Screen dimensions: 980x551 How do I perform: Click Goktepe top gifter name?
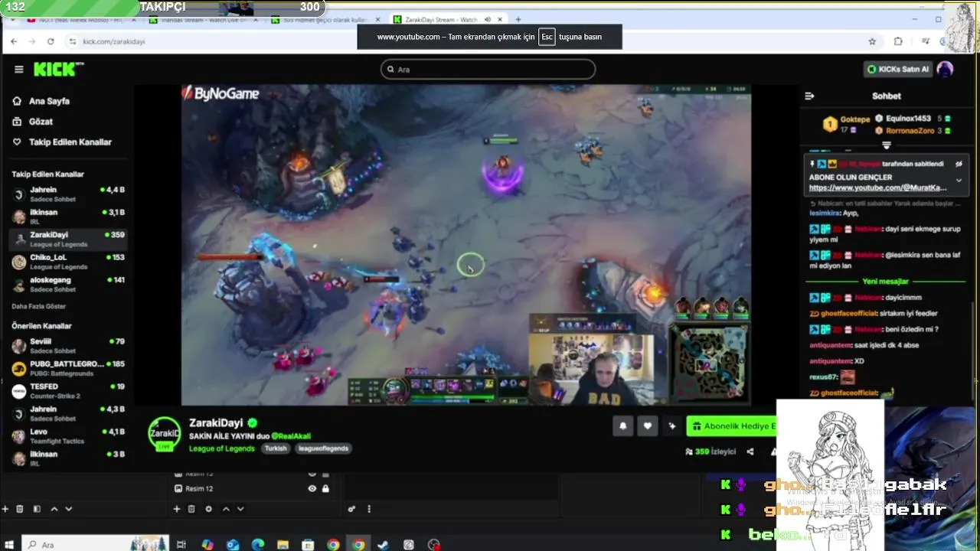tap(855, 119)
